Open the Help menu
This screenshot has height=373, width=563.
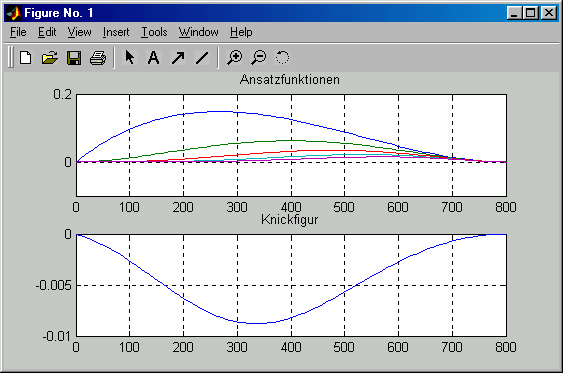(x=241, y=32)
